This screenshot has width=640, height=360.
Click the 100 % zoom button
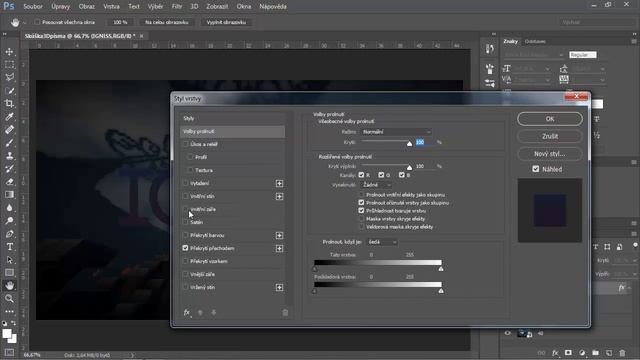(120, 22)
